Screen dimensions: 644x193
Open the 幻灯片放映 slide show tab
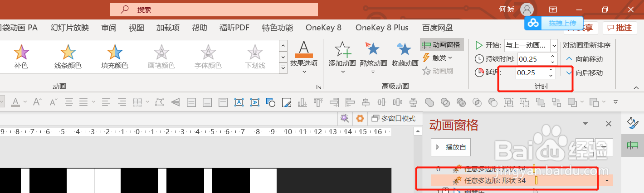point(69,28)
